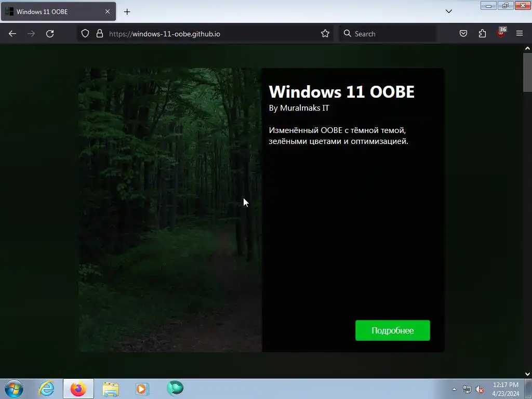Image resolution: width=532 pixels, height=399 pixels.
Task: Open the green bird app on taskbar
Action: (x=175, y=388)
